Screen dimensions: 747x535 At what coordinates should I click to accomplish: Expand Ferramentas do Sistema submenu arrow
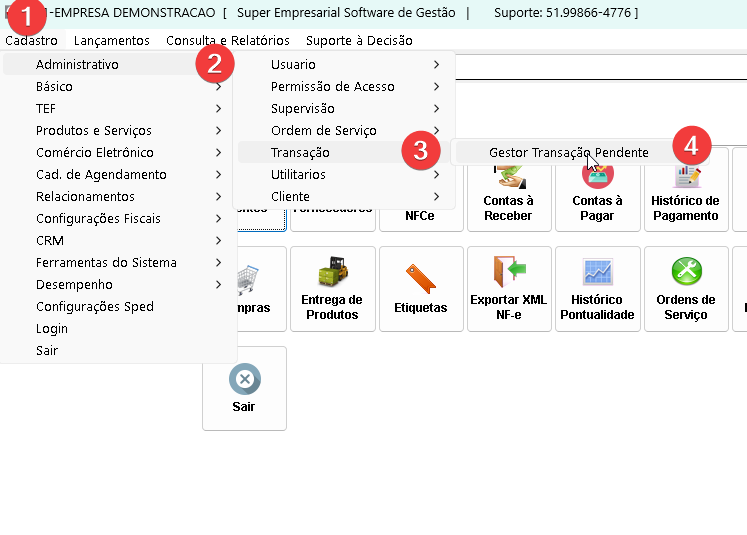[218, 262]
